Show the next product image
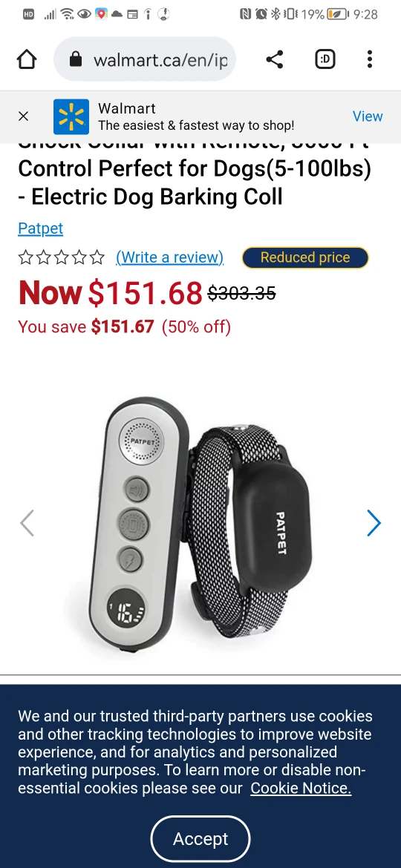 [374, 522]
